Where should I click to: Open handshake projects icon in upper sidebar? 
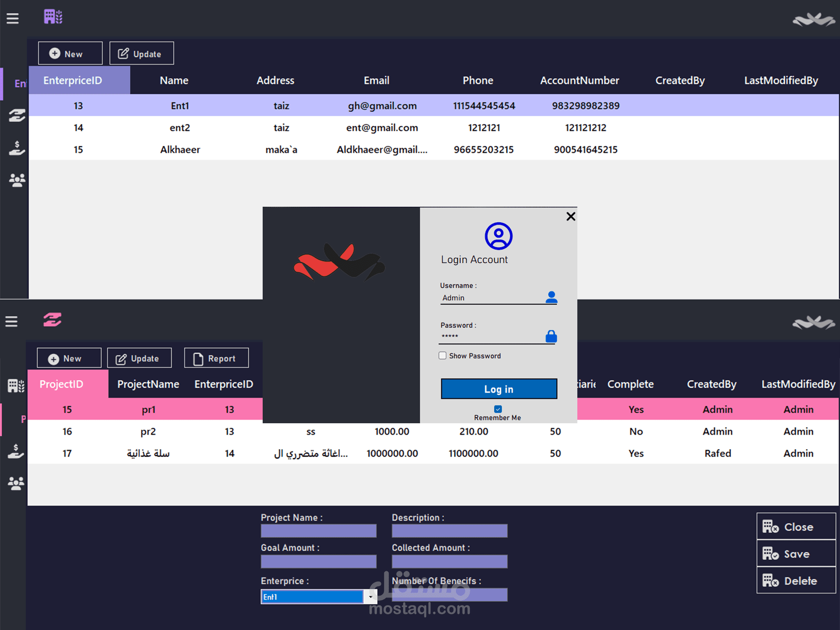pyautogui.click(x=17, y=116)
